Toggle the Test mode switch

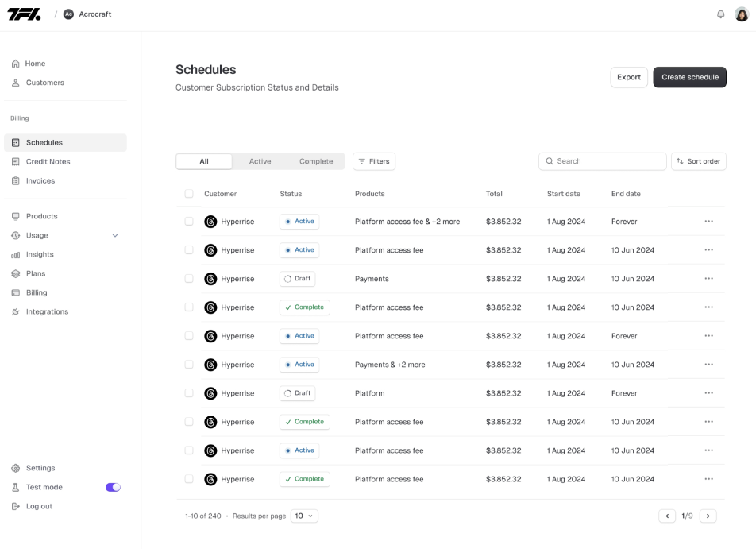113,487
